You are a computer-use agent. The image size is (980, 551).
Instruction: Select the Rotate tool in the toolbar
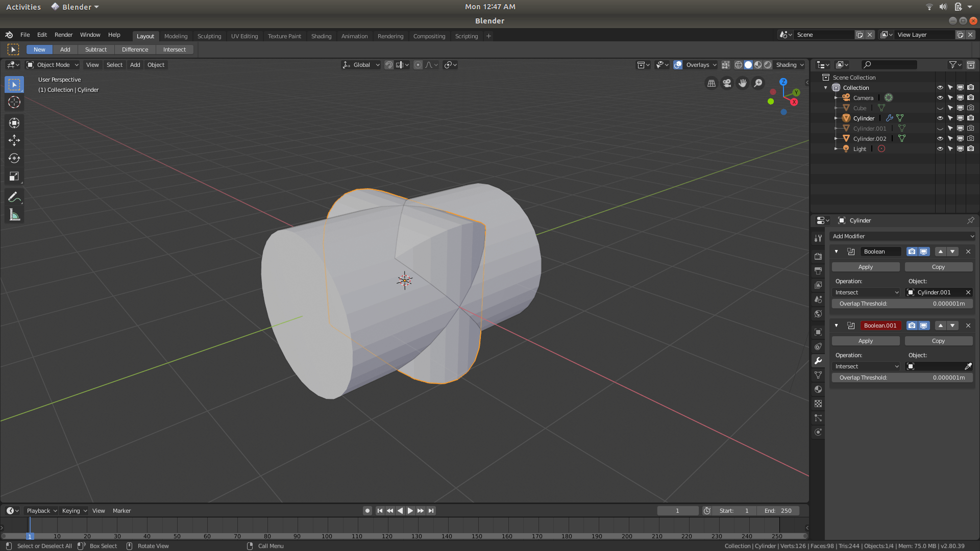pyautogui.click(x=14, y=158)
